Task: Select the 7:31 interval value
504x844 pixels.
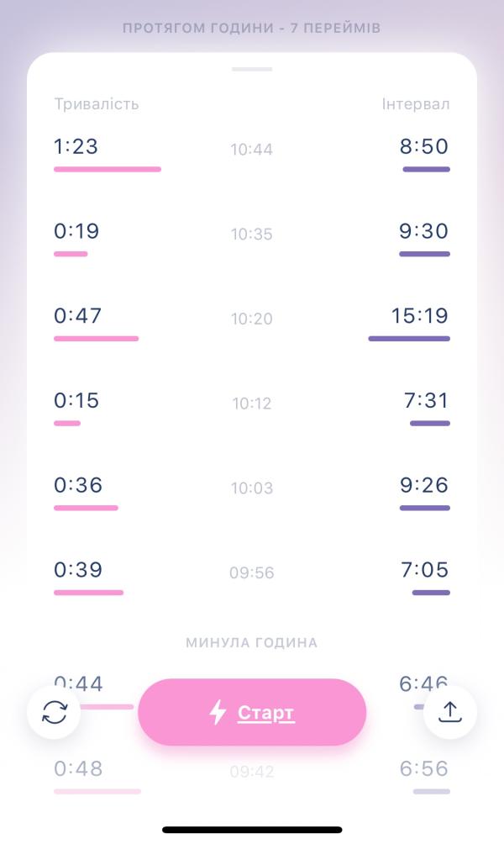Action: click(x=426, y=400)
